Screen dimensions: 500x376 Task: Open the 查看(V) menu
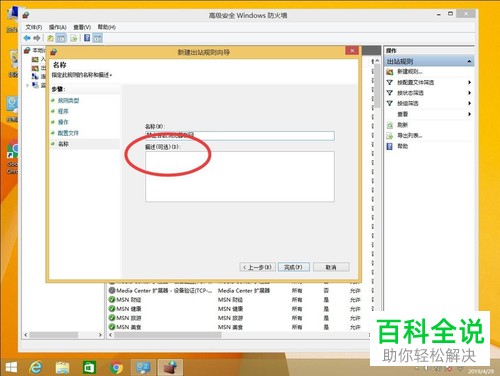click(82, 27)
